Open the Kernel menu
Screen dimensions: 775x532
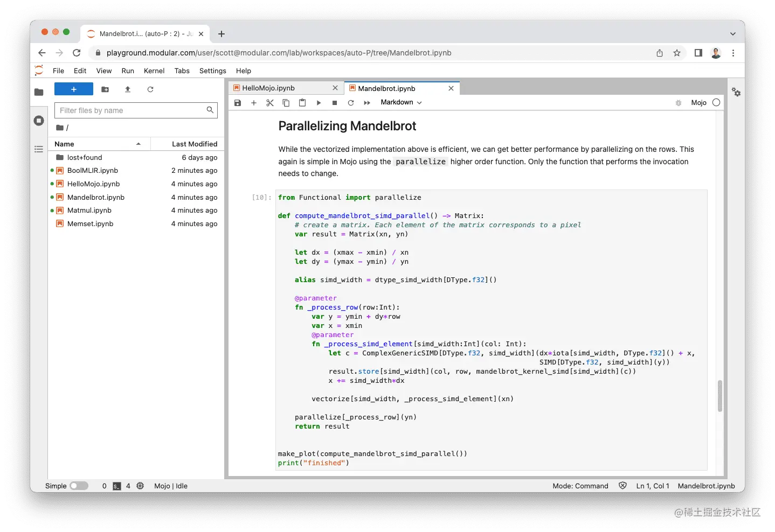click(154, 71)
